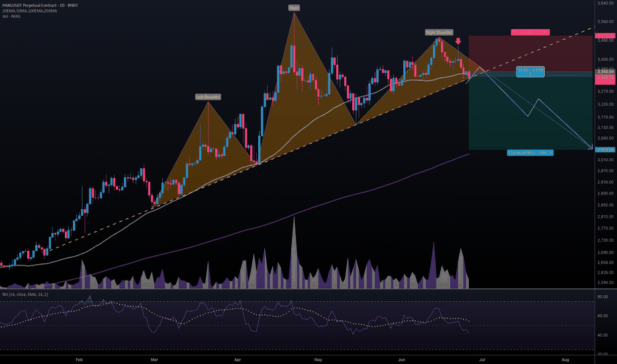Click the 3,480.00 price axis label

tap(605, 40)
